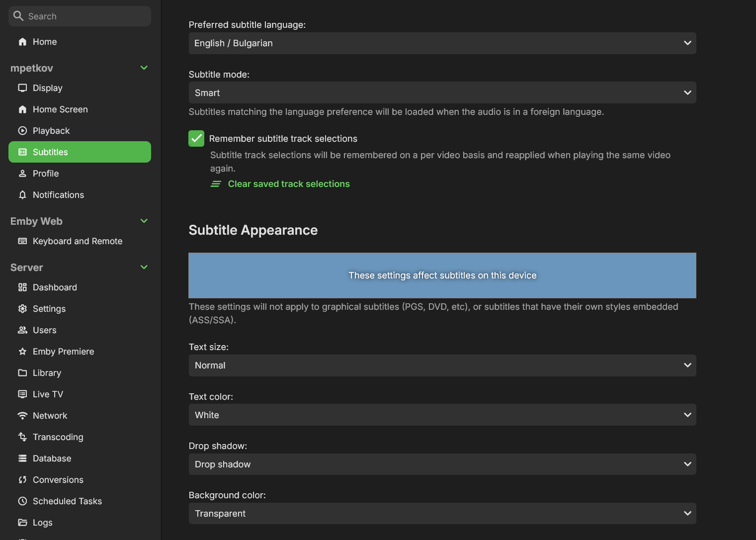Click Clear saved track selections link
This screenshot has width=756, height=540.
288,184
